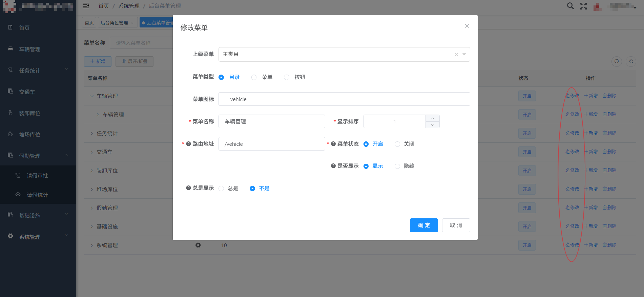Click 系统管理 in the breadcrumb

coord(129,6)
